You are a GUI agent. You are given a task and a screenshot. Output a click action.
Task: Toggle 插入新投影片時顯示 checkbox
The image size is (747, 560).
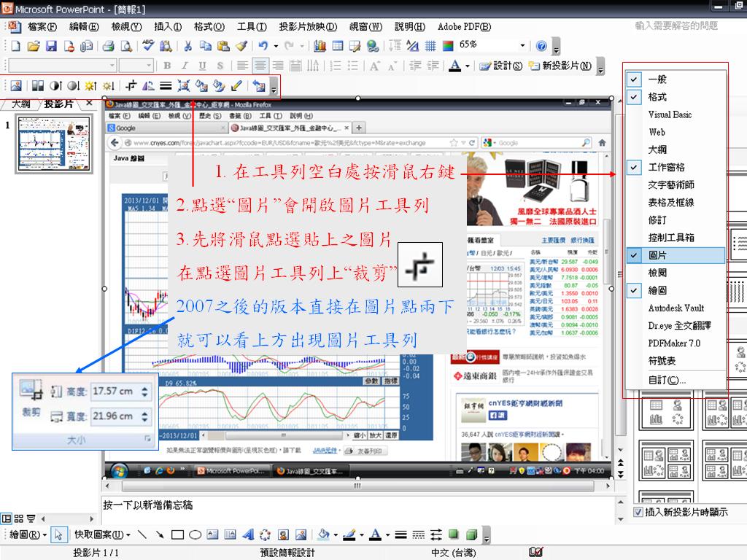point(638,513)
